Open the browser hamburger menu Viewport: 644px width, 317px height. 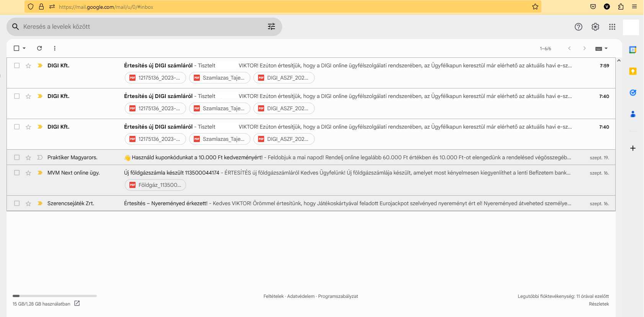point(634,7)
